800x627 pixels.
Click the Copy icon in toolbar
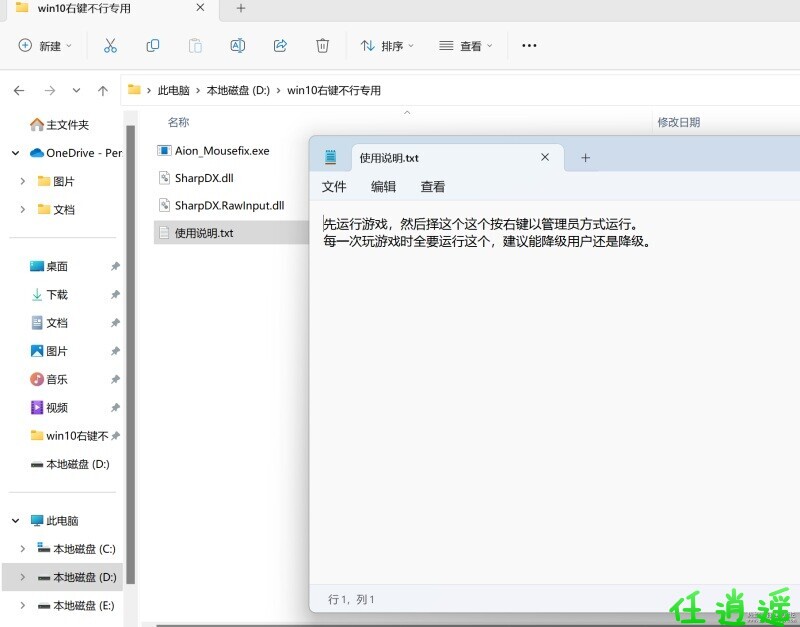pyautogui.click(x=153, y=46)
